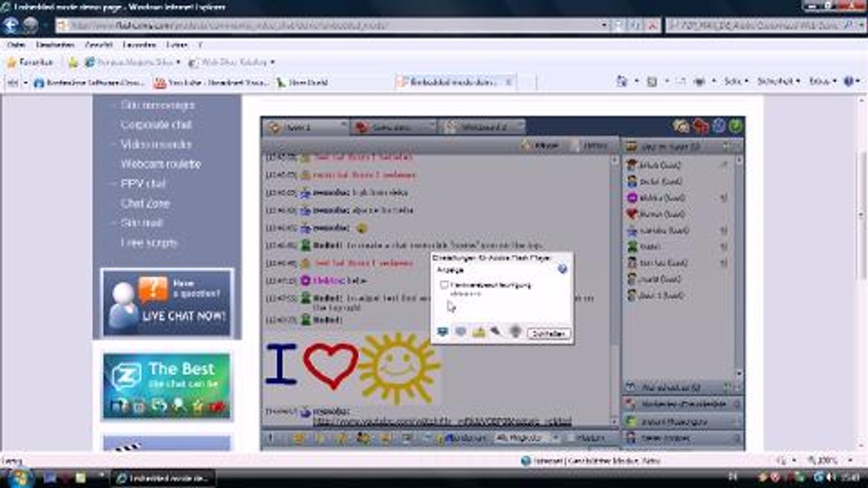Open the Free scripts sidebar link
Viewport: 868px width, 488px height.
coord(149,243)
